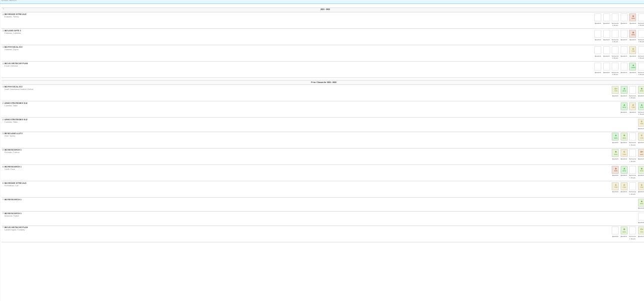Open C grade box in first LRNG STRATEGIES row
The width and height of the screenshot is (644, 301).
(633, 106)
